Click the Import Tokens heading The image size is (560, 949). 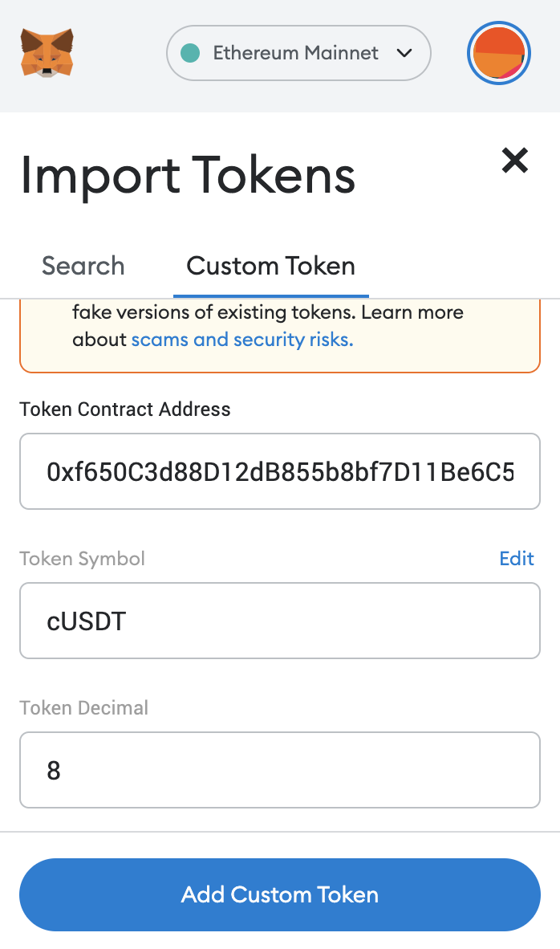188,175
